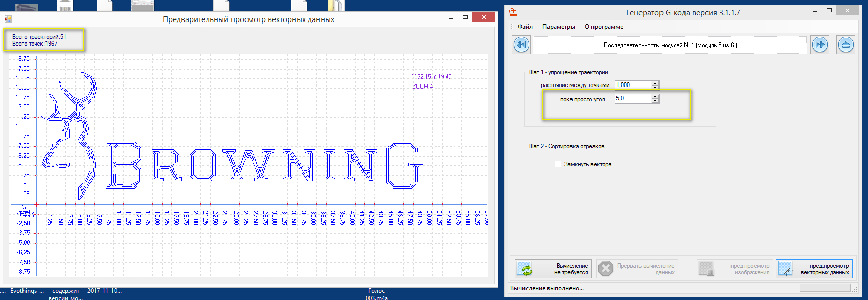Increase point distance with the up spinner arrow
This screenshot has height=300, width=868.
[x=655, y=83]
